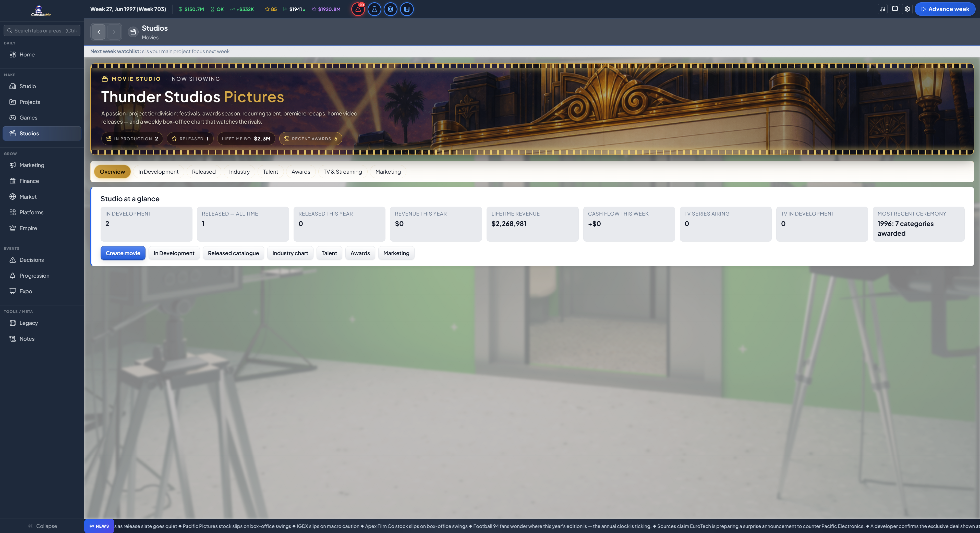Click the star rating 85 indicator

click(271, 9)
